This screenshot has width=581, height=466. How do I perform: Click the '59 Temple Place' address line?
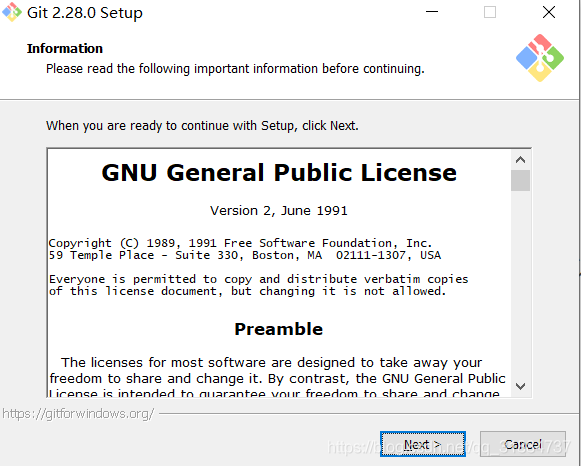245,255
